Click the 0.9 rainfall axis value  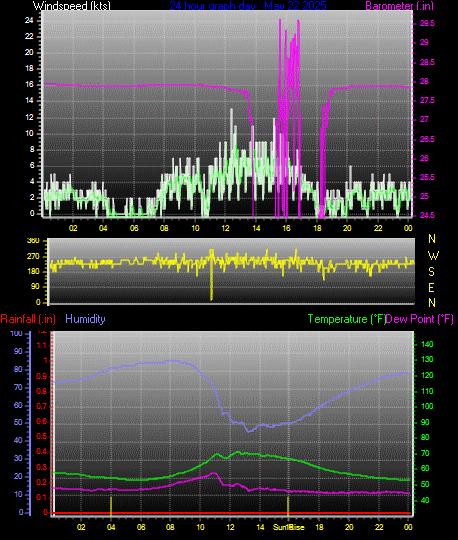[42, 376]
